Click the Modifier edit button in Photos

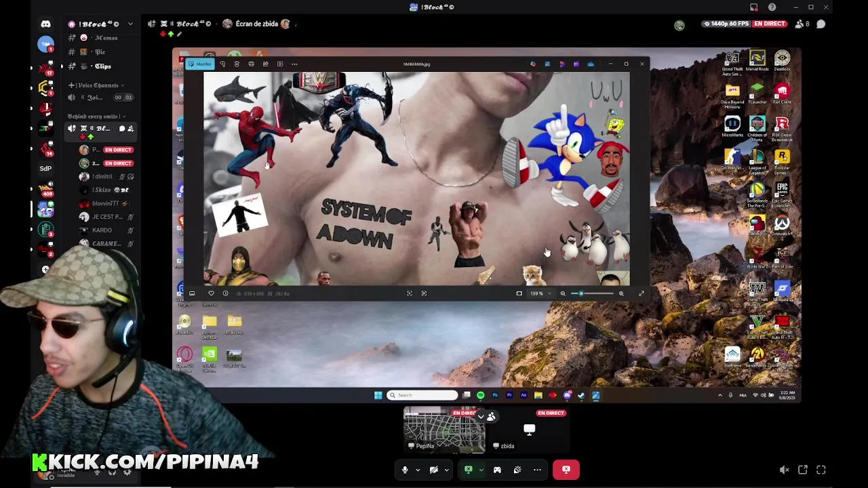pyautogui.click(x=200, y=64)
